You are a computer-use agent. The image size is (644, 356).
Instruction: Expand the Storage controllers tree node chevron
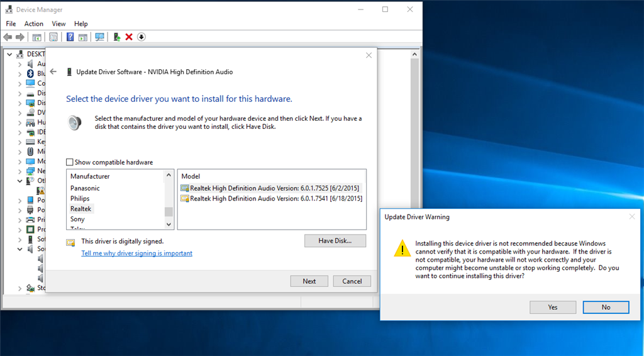coord(19,288)
